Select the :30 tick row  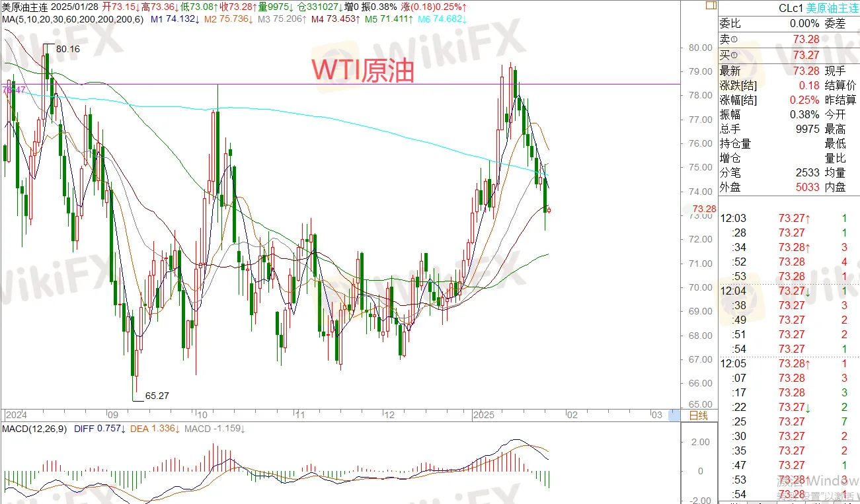pos(789,436)
